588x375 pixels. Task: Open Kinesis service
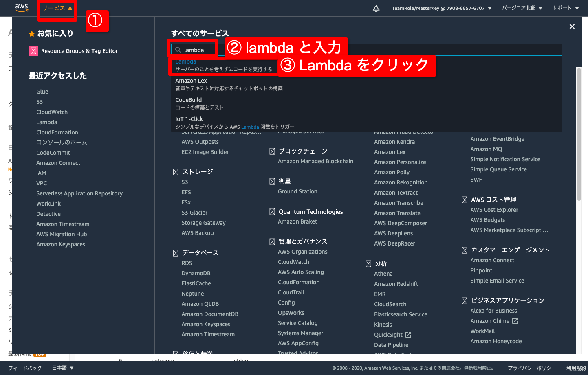coord(383,325)
